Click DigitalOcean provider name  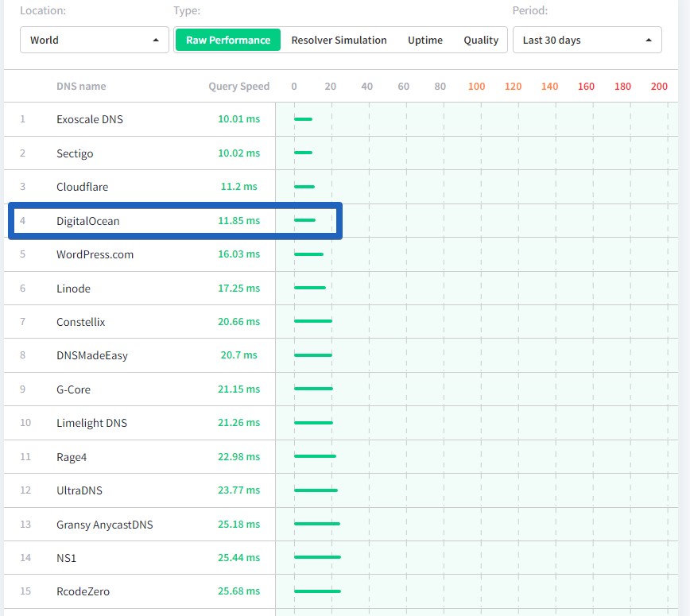coord(88,221)
